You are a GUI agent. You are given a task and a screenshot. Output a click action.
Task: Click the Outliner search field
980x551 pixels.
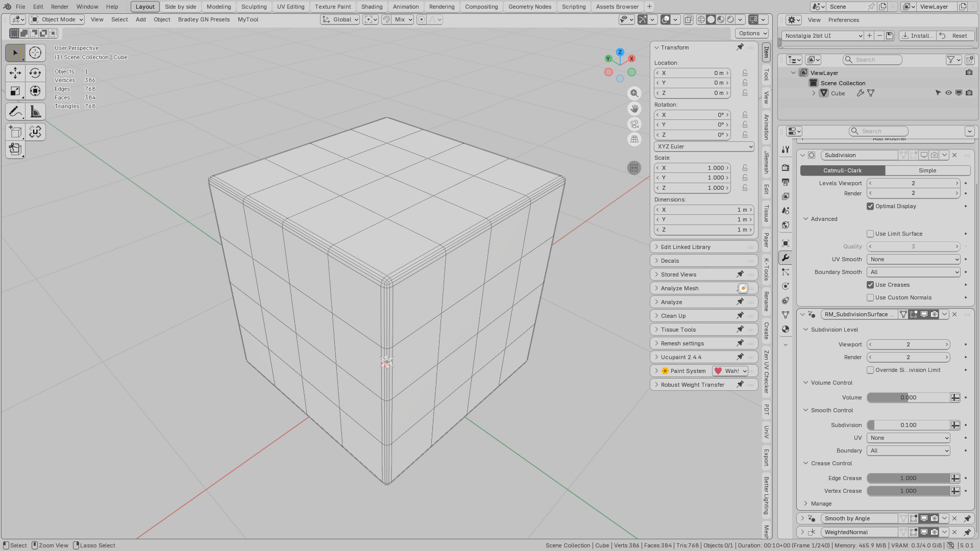[x=872, y=60]
